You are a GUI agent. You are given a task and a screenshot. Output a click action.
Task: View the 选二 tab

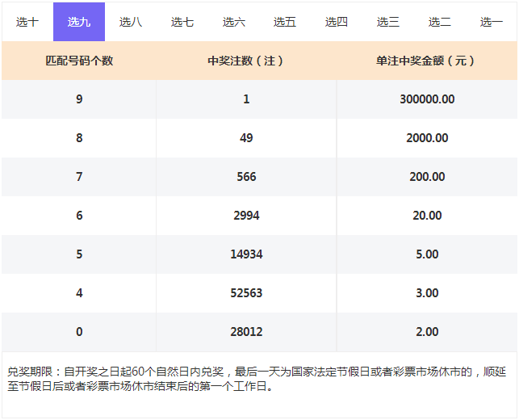coord(440,22)
